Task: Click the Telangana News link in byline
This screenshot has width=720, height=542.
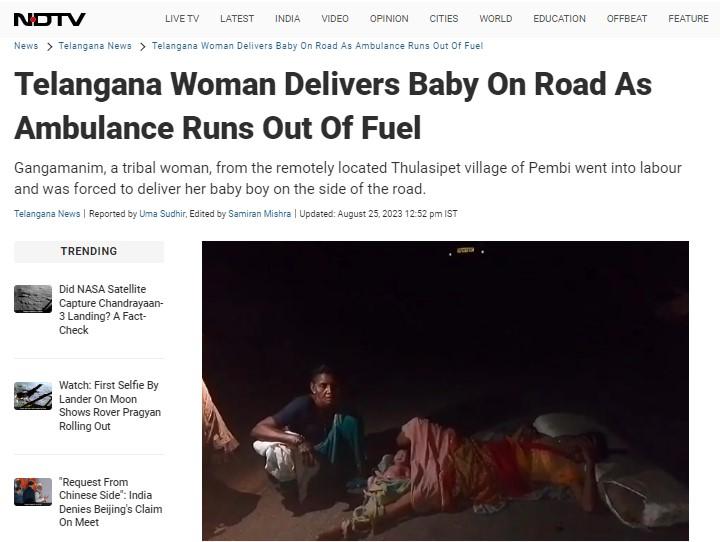Action: tap(47, 214)
